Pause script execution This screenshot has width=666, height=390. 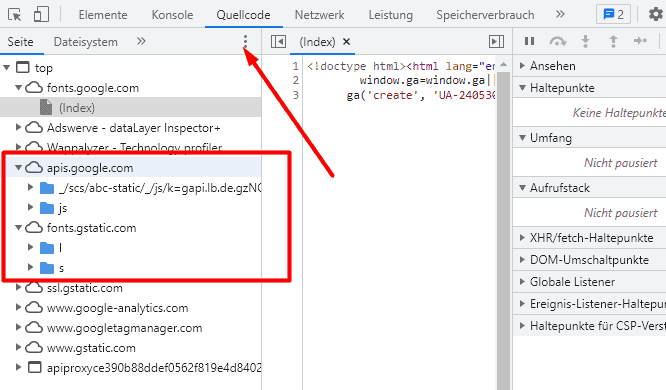point(529,41)
